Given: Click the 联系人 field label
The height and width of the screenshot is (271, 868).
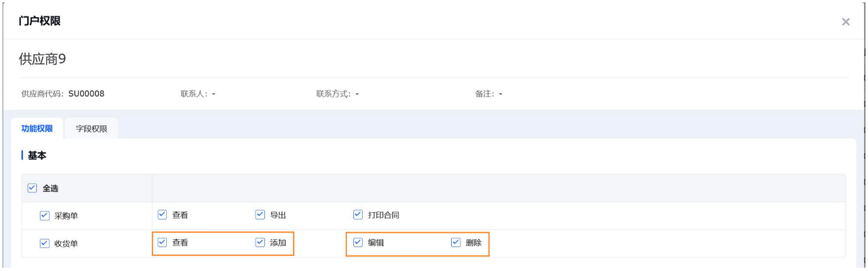Looking at the screenshot, I should [x=191, y=93].
